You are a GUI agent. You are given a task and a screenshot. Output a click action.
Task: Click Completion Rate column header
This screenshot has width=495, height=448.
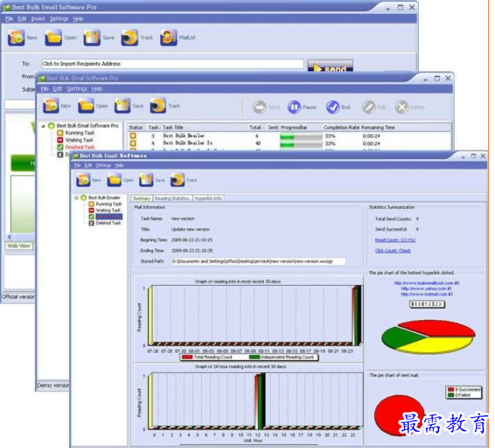tap(341, 127)
